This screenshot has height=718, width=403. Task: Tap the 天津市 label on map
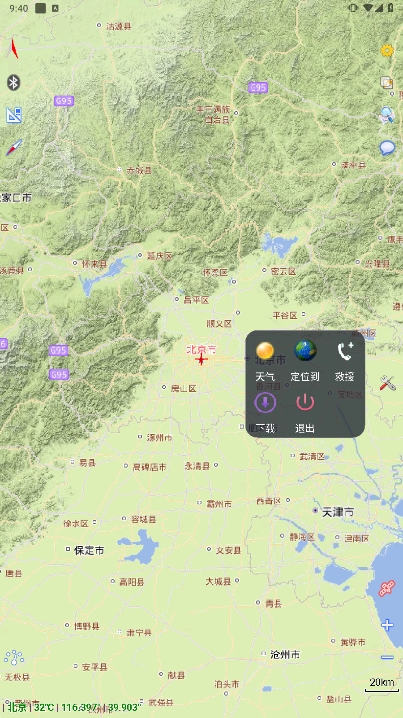338,512
